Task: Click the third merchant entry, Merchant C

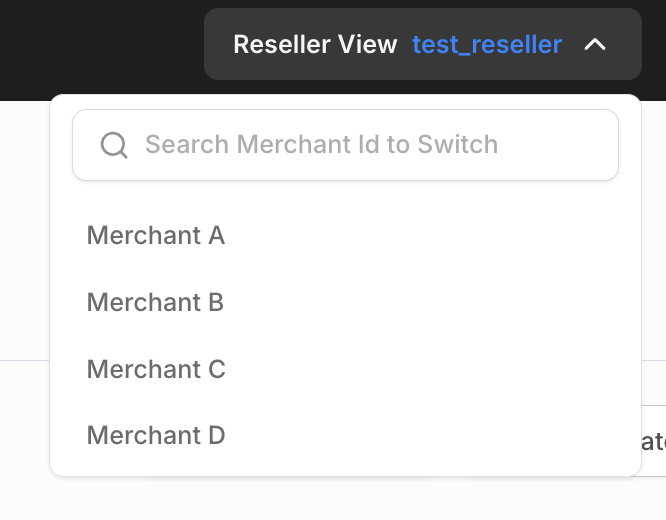Action: 156,369
